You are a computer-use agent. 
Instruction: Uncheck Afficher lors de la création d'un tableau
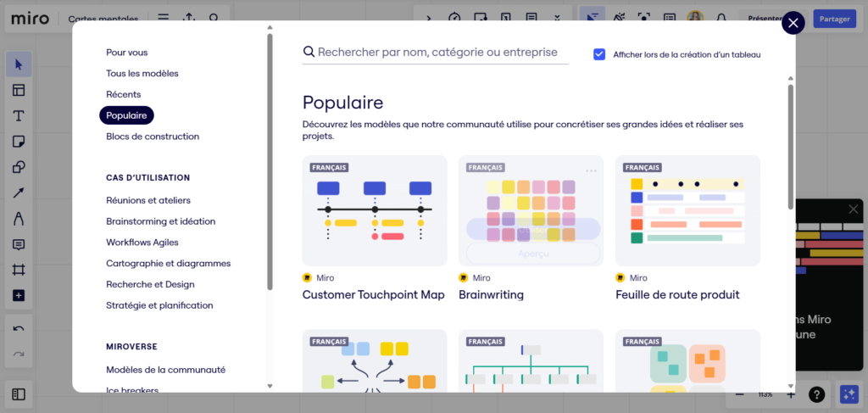[x=599, y=54]
